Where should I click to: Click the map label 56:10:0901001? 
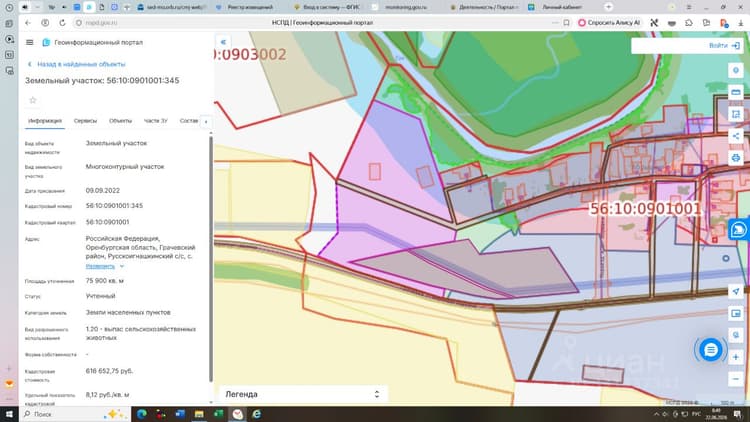645,209
